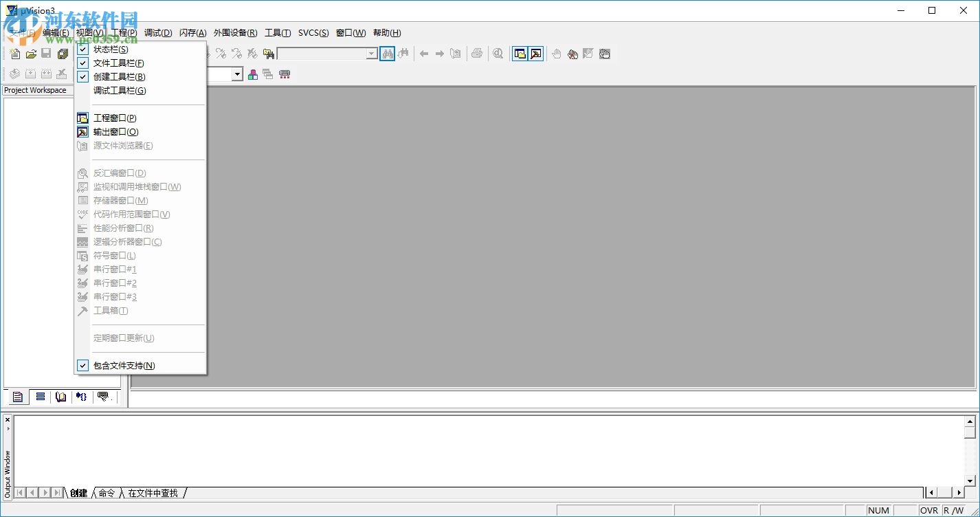Click output window scroll down arrow
Screen dimensions: 980x517
click(x=970, y=481)
